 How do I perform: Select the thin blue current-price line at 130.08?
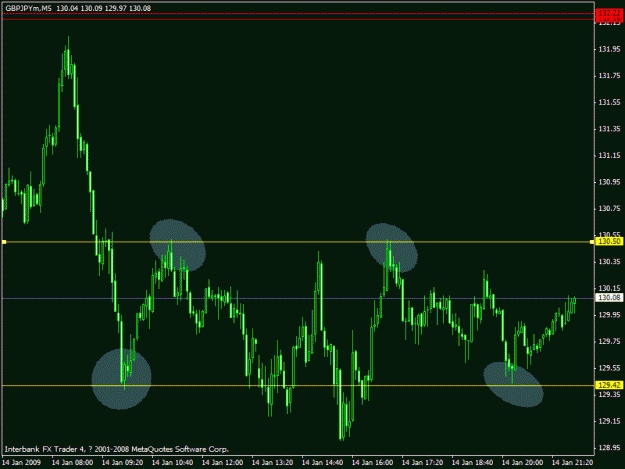[298, 298]
